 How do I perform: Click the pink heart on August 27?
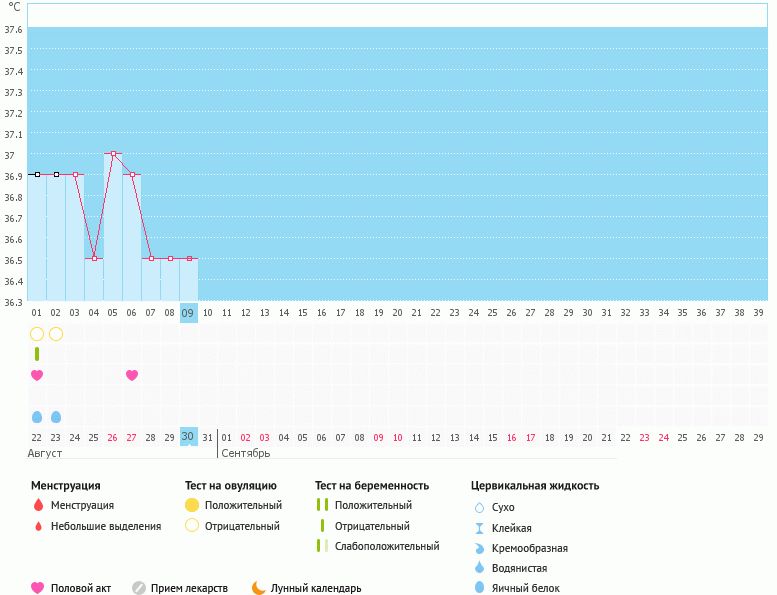click(132, 375)
